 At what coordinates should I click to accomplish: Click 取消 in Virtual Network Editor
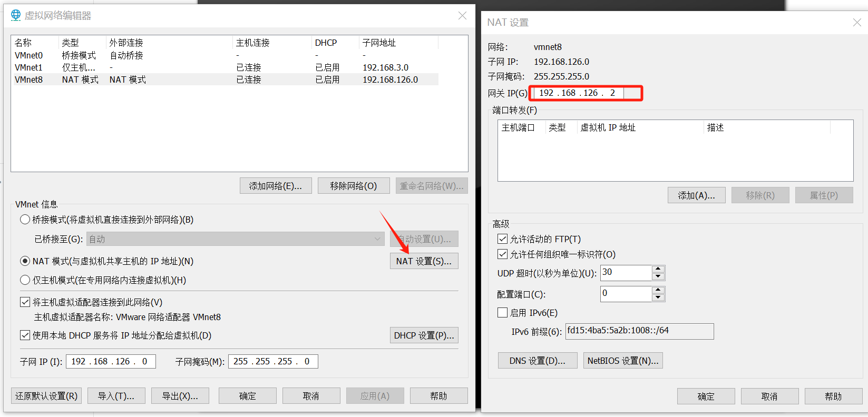coord(311,396)
